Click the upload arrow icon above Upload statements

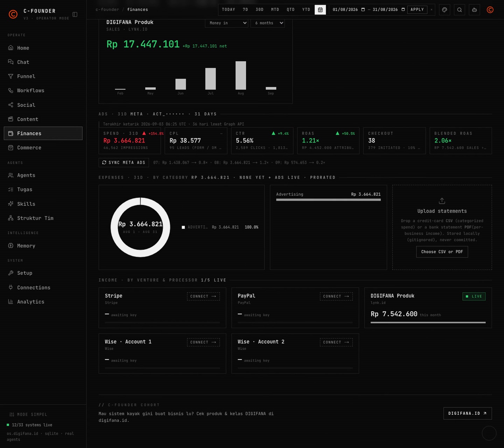pos(442,201)
